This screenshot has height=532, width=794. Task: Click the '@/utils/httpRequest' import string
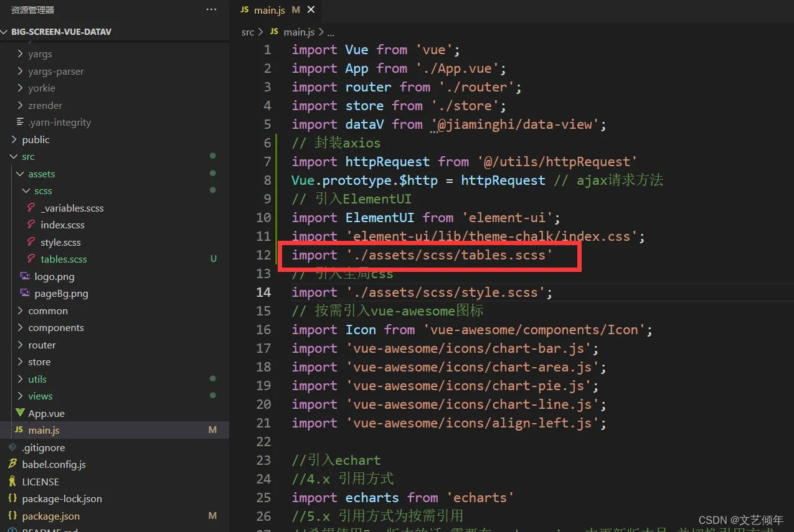click(x=557, y=162)
